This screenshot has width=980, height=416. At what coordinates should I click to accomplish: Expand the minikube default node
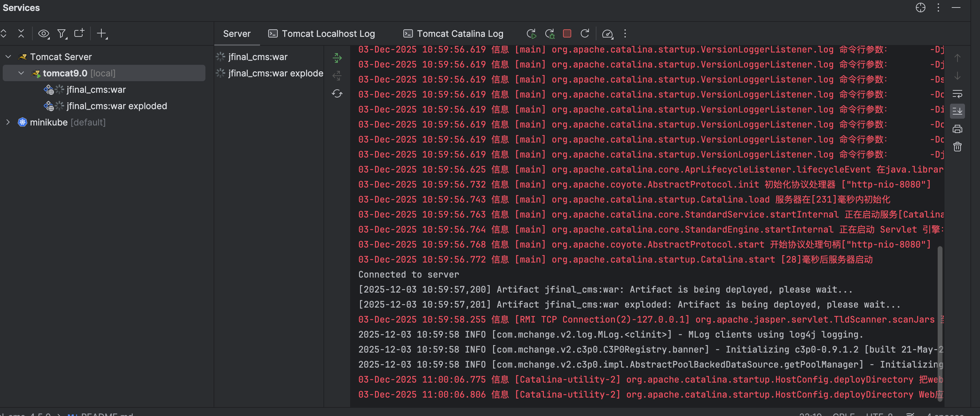(9, 122)
